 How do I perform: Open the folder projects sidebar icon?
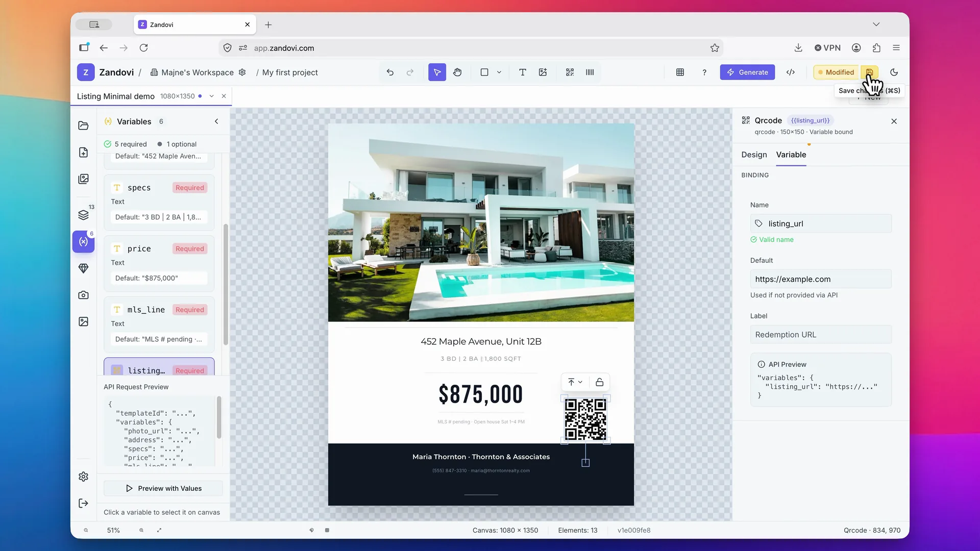click(x=83, y=126)
